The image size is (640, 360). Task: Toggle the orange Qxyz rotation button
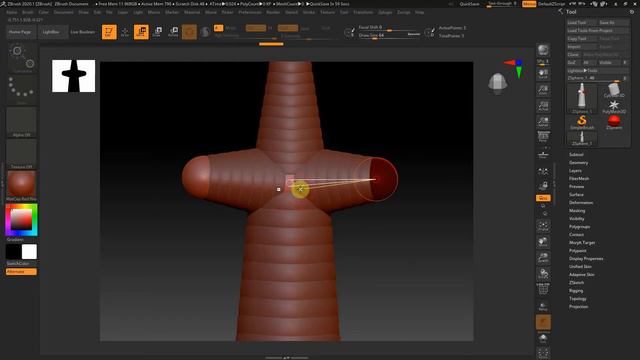543,198
